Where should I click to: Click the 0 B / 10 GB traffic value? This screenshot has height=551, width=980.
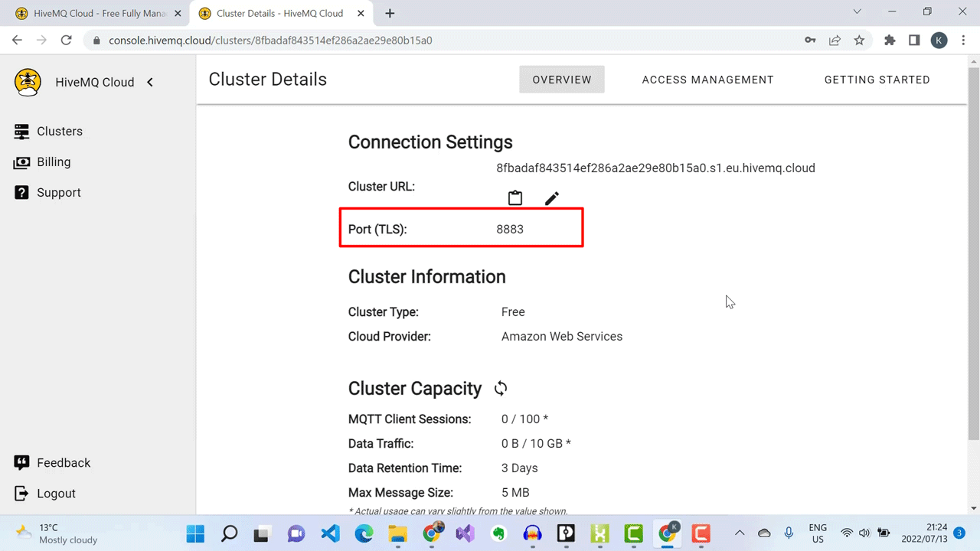536,444
